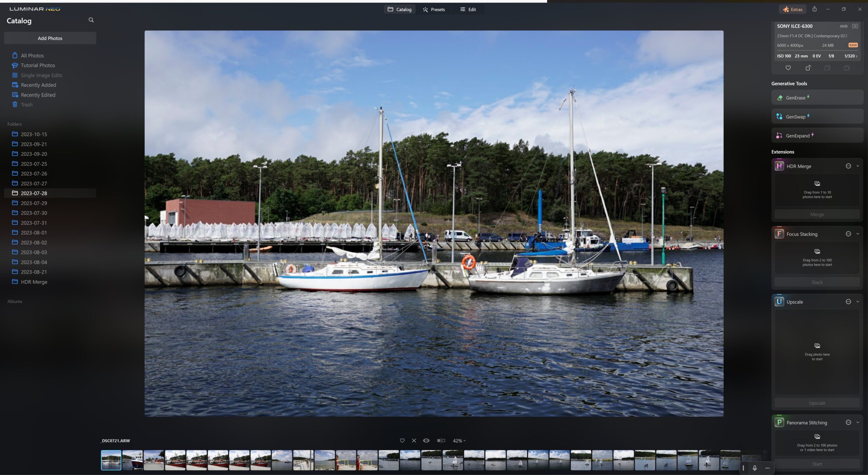Click the share/export icon in title bar
This screenshot has width=868, height=475.
point(814,9)
